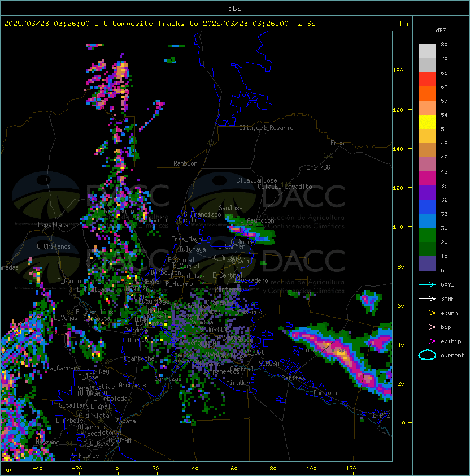Select the white 30HM arrow icon
This screenshot has width=470, height=476.
coord(427,298)
